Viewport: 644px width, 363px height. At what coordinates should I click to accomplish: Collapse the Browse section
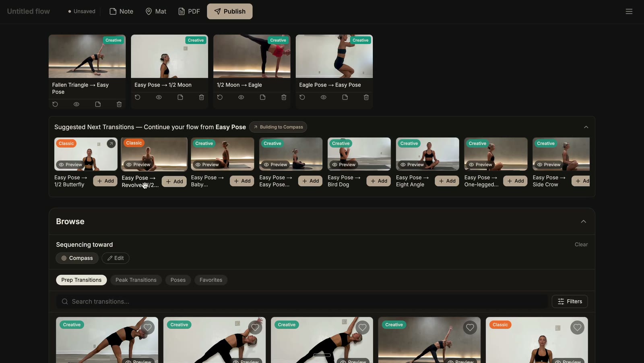[x=584, y=221]
